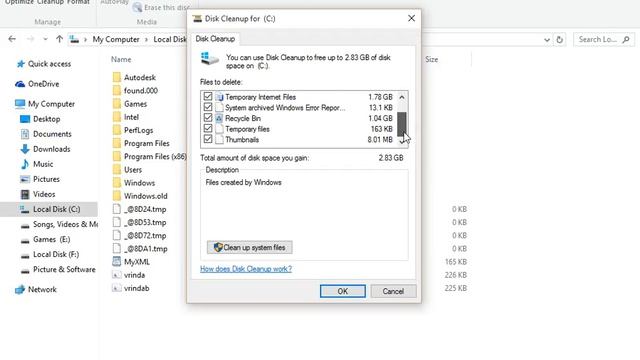Select the Disk Cleanup tab
This screenshot has height=360, width=640.
[x=215, y=39]
